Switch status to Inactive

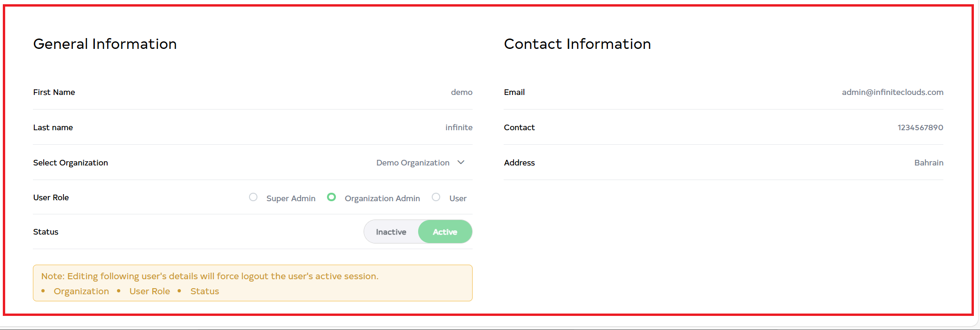[391, 232]
